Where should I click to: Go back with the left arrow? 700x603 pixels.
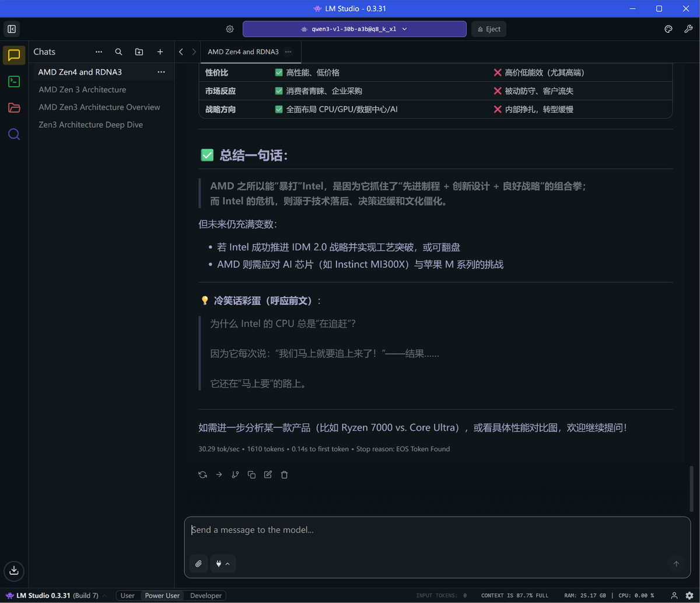click(x=181, y=52)
